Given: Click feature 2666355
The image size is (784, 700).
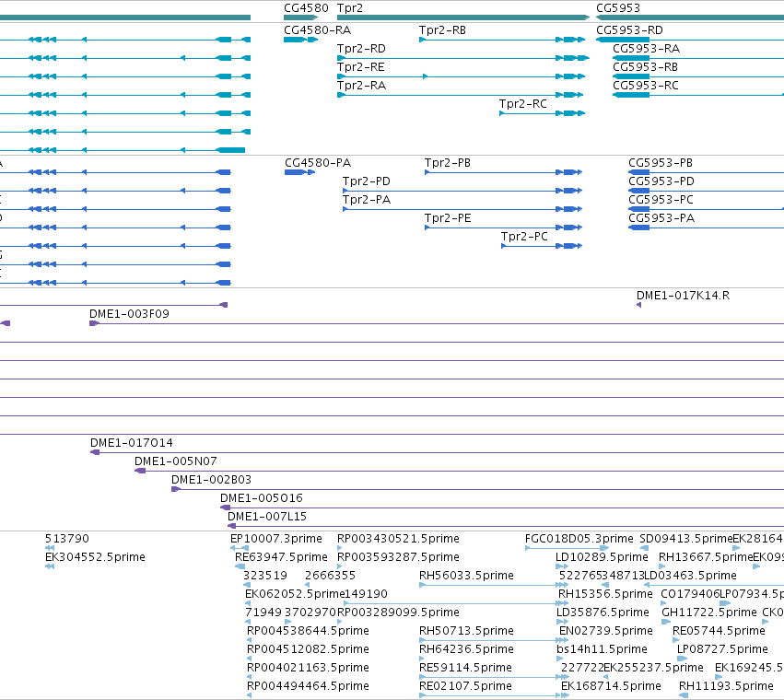Looking at the screenshot, I should 330,576.
